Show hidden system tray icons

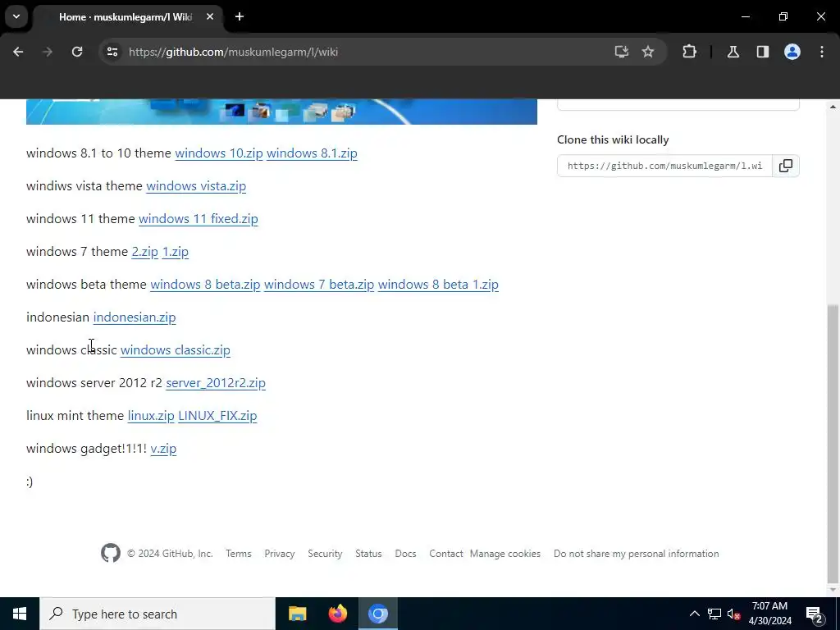tap(694, 614)
